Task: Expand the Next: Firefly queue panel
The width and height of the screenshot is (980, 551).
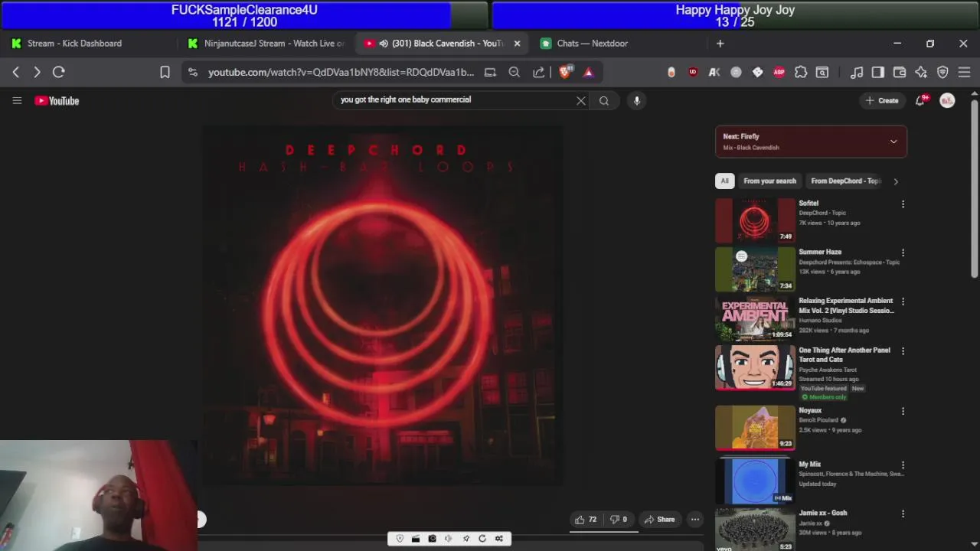Action: click(x=893, y=142)
